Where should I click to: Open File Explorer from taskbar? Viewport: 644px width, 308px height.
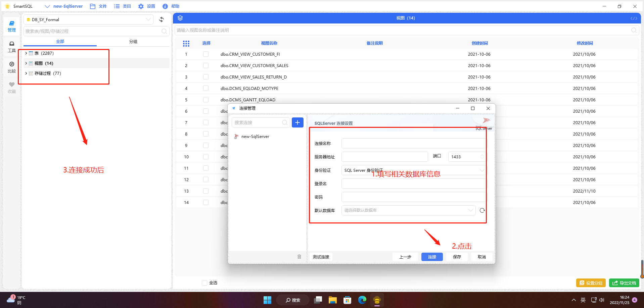point(332,300)
